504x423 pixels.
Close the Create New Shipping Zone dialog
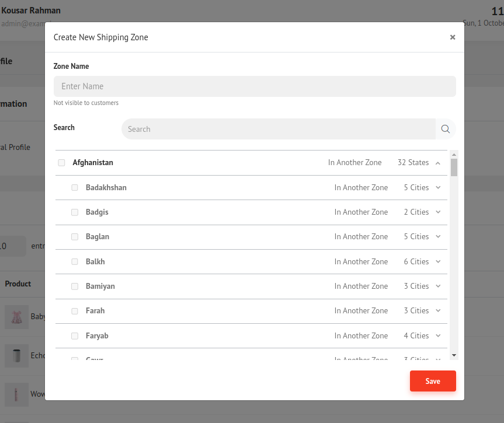tap(452, 37)
